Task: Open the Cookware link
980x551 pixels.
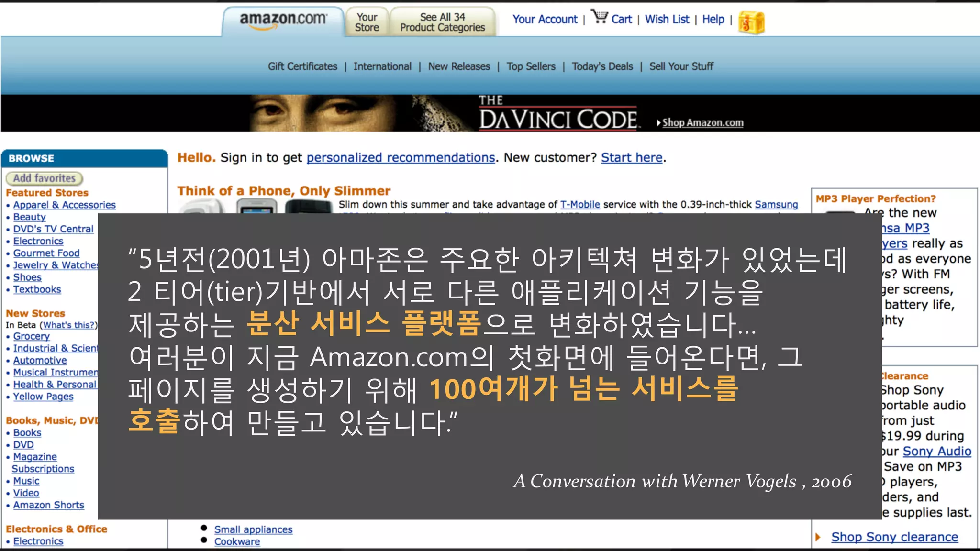Action: point(237,542)
